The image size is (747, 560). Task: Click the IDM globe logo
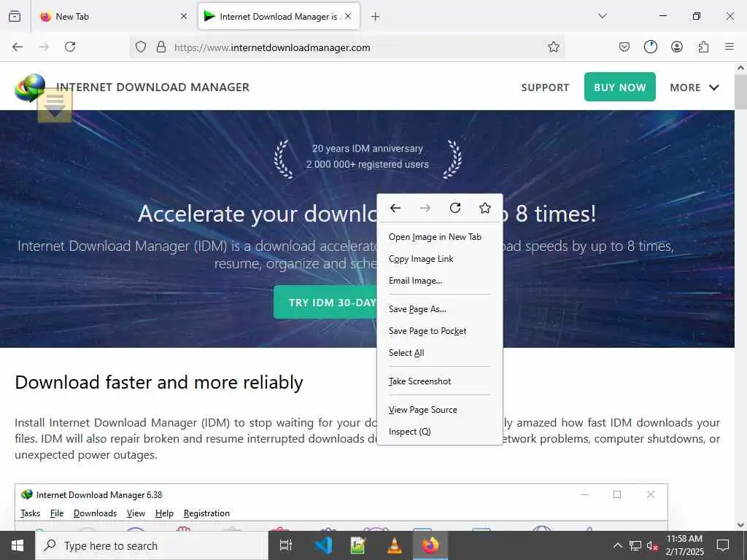click(x=29, y=87)
